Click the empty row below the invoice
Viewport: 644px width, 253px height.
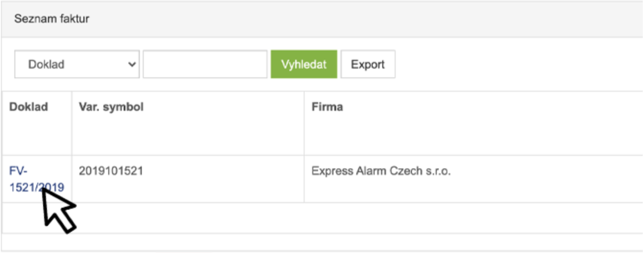322,218
